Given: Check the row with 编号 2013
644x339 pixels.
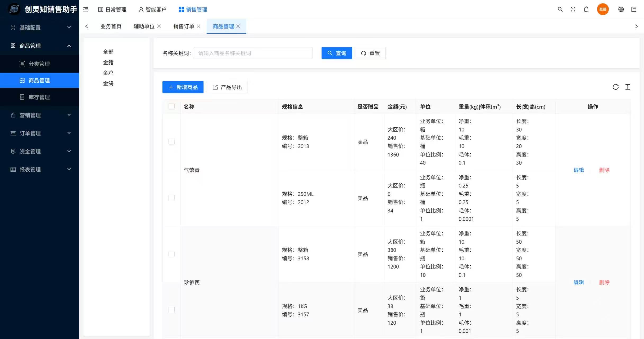Looking at the screenshot, I should point(171,142).
